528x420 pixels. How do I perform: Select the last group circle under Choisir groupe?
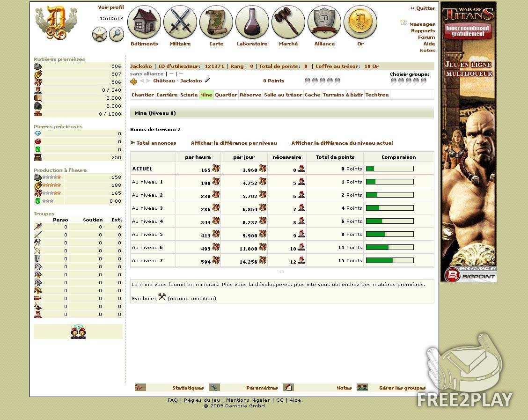point(424,81)
